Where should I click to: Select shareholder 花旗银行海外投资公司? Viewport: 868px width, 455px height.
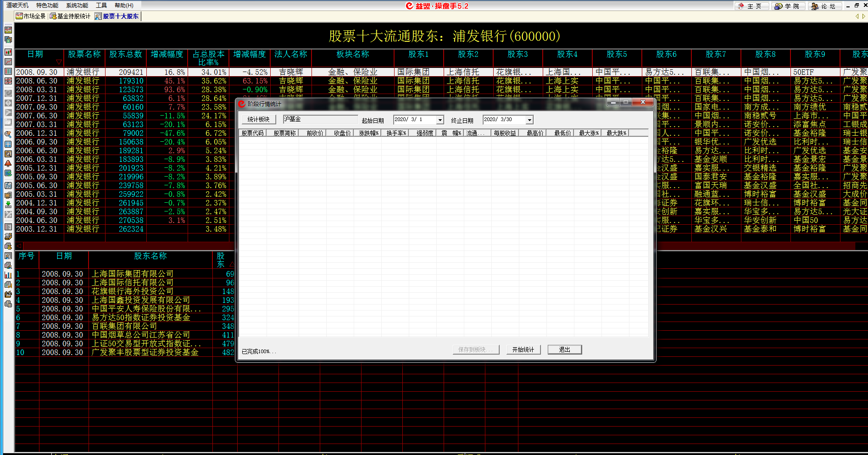click(x=133, y=291)
